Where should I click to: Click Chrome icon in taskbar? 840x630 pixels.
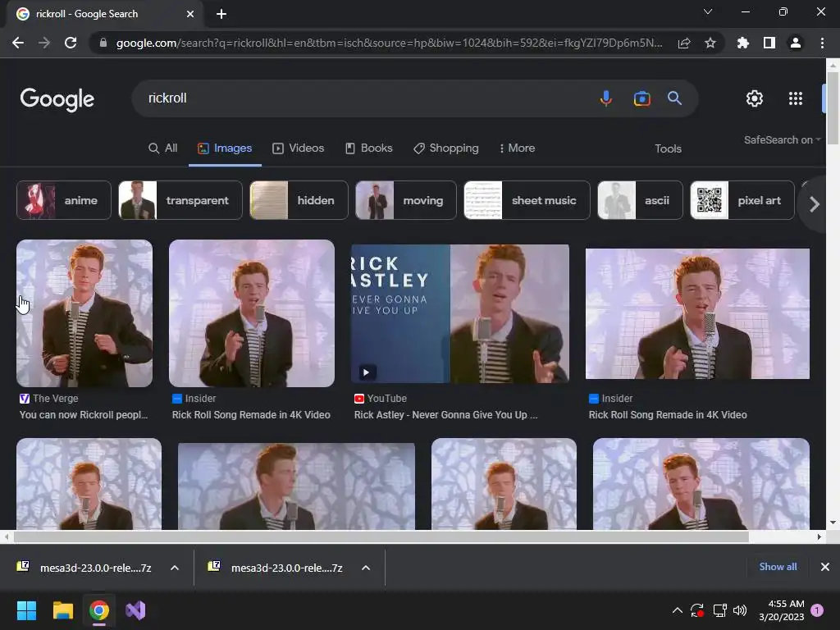tap(99, 610)
